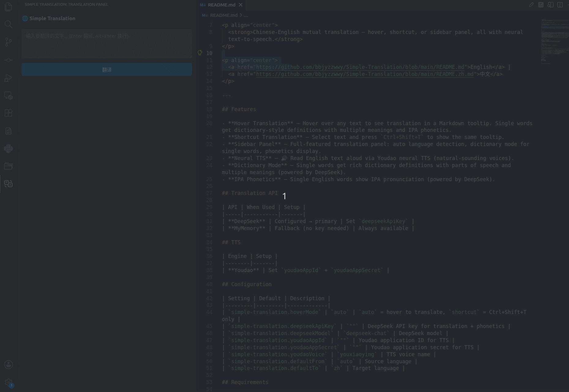Click the **IPA Phonetics** feature line

(358, 179)
